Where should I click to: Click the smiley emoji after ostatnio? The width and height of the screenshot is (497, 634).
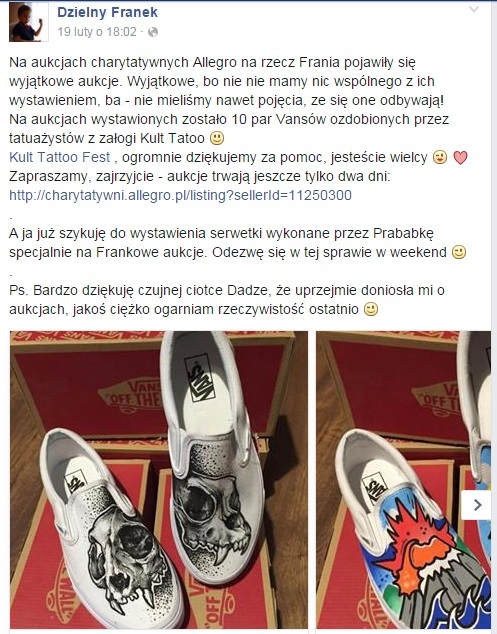click(371, 309)
